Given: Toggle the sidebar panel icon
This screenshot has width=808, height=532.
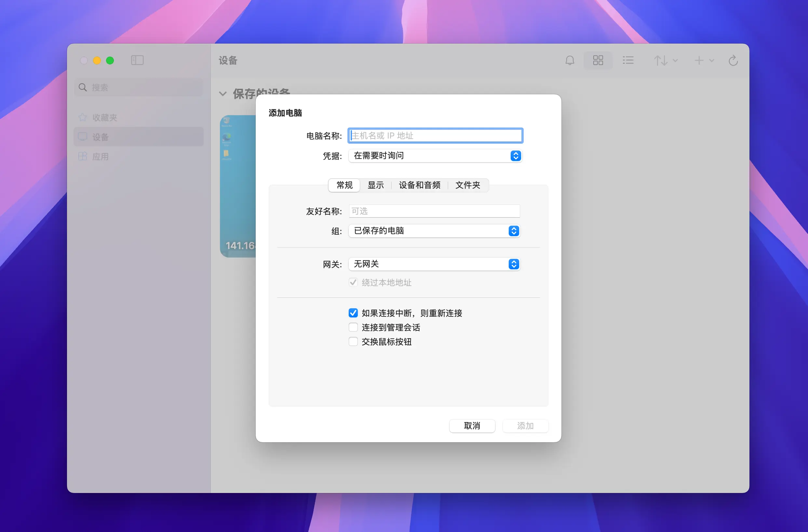Looking at the screenshot, I should point(137,60).
